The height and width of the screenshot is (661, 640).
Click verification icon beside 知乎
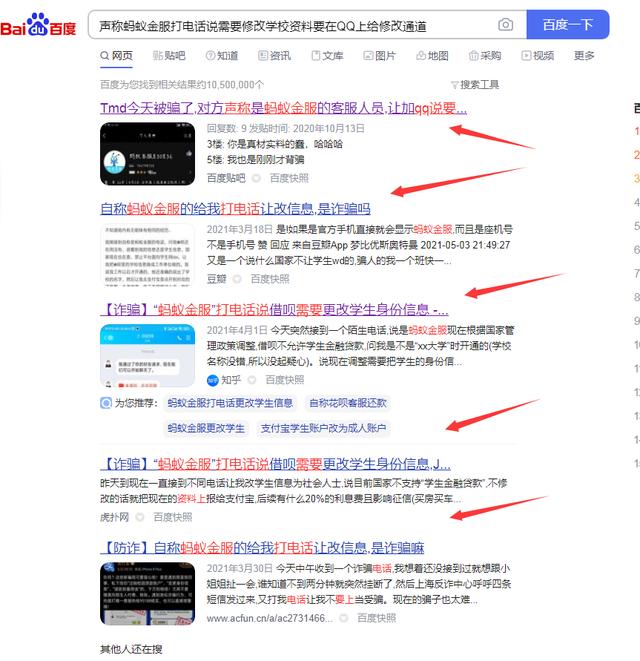(252, 380)
